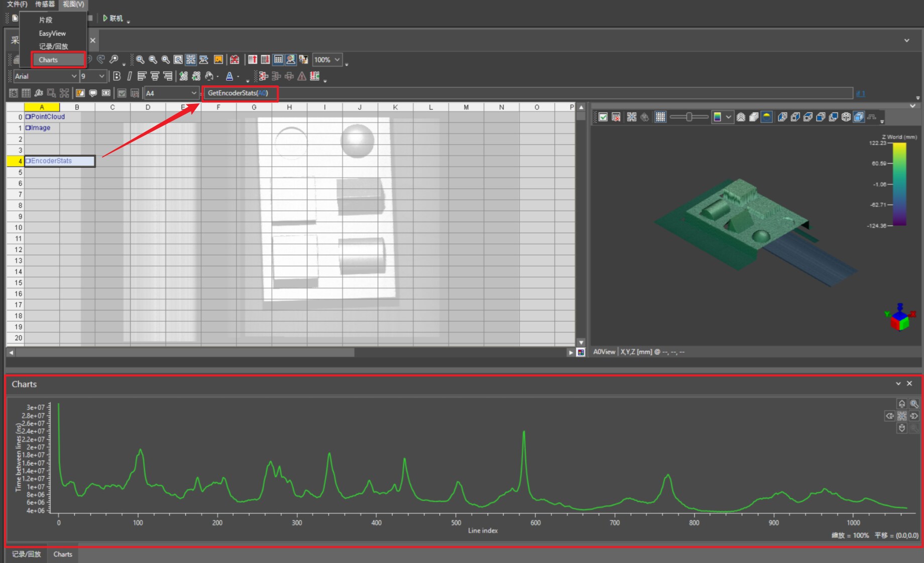Select the PointCloud cell A0
Screen dimensions: 924x563
click(x=42, y=117)
